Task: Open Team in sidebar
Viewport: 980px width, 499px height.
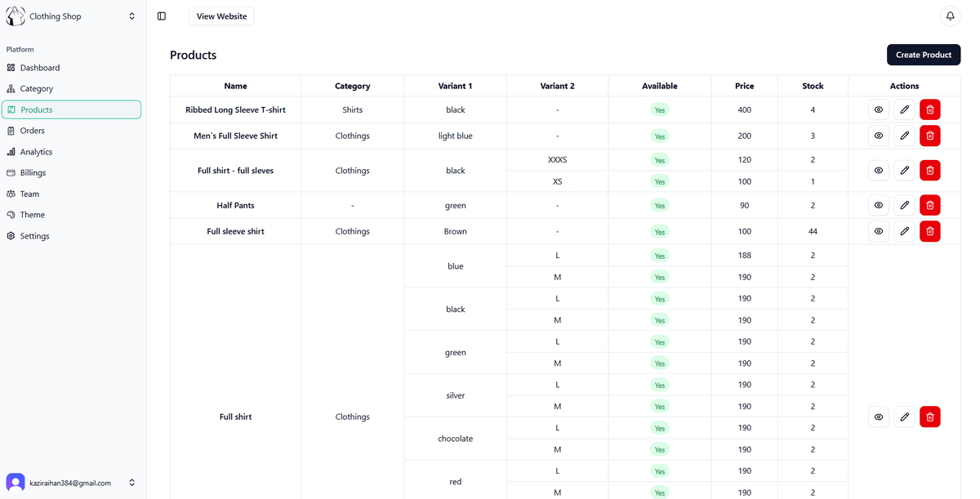Action: [72, 194]
